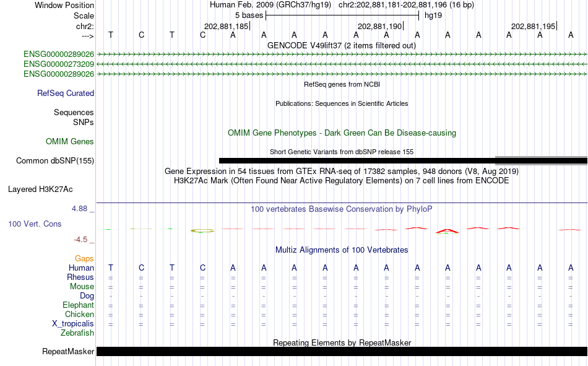
Task: Click the H3K27Ac Mark ENCODE track title
Action: [342, 181]
